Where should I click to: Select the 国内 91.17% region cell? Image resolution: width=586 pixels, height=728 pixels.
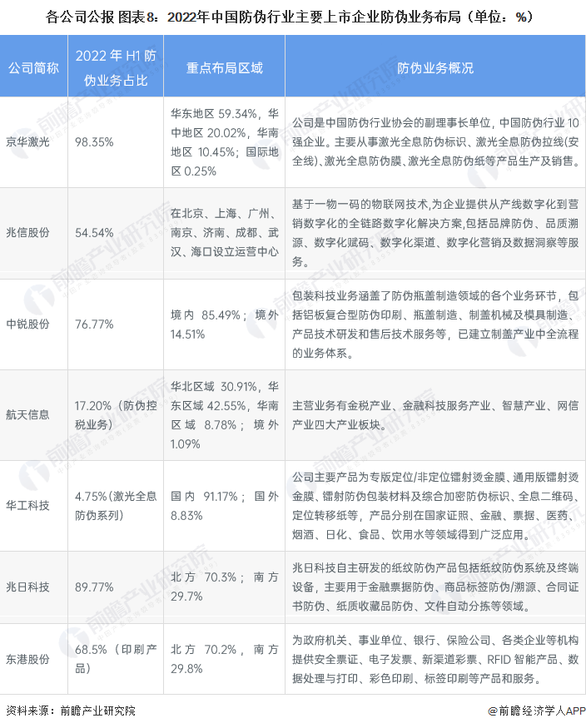[224, 506]
